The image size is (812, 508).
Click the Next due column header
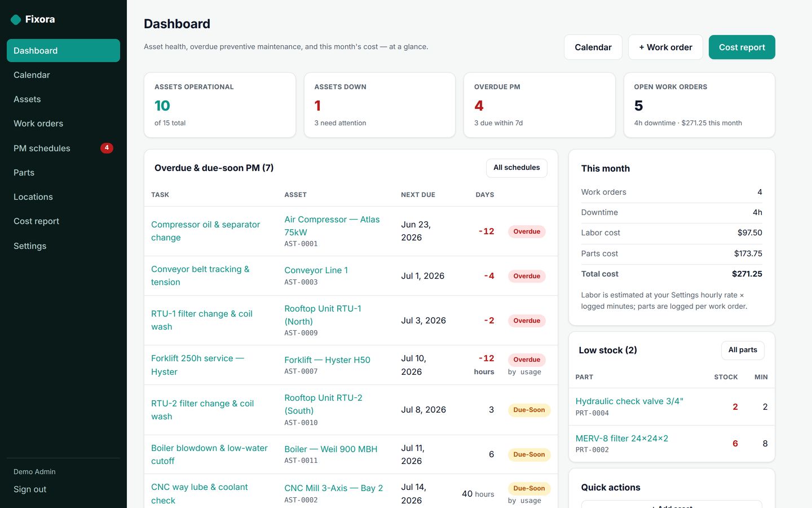point(418,195)
